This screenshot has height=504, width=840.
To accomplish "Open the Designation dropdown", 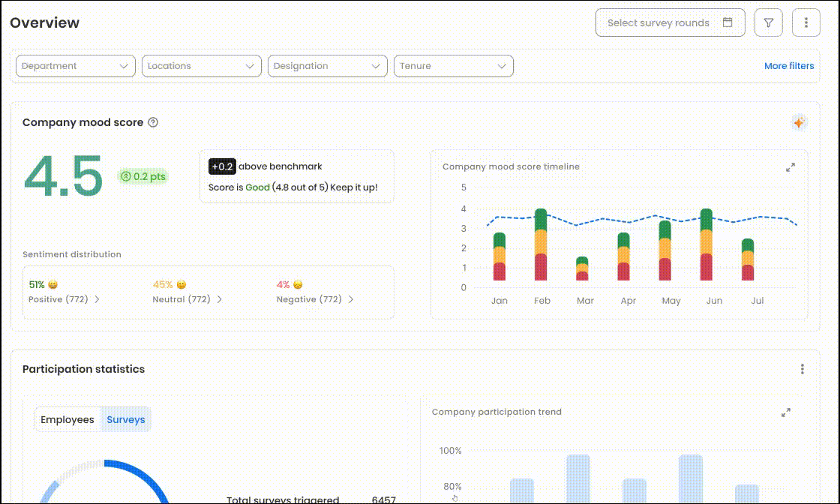I will [x=327, y=66].
